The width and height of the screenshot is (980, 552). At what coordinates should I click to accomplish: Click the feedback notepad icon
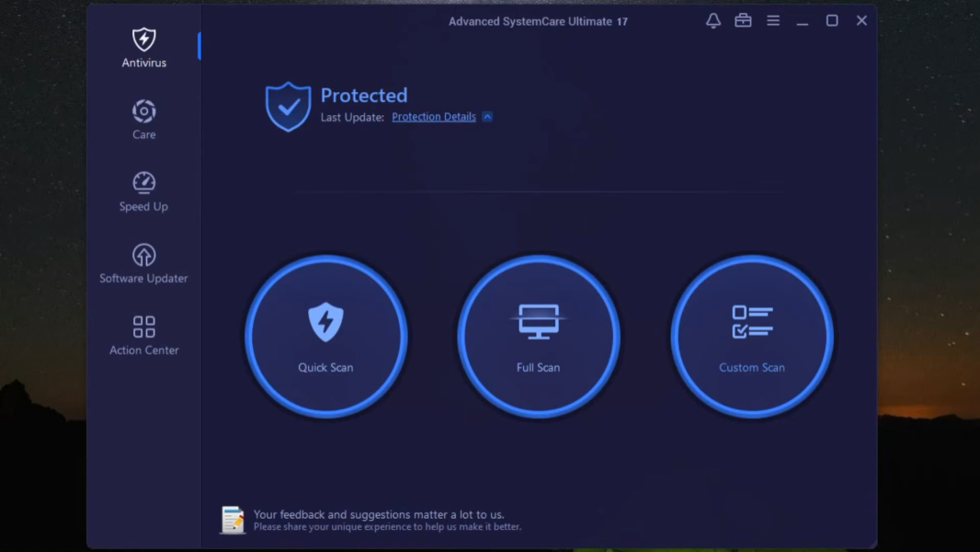233,520
